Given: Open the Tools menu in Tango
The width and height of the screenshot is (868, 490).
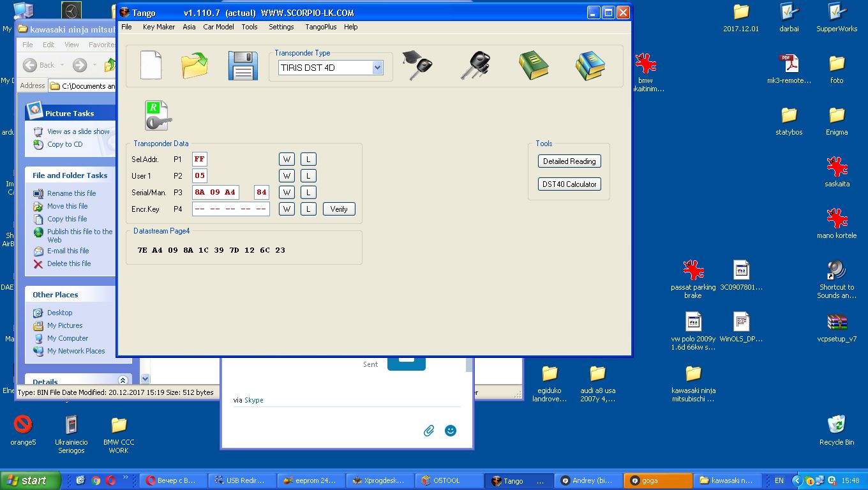Looking at the screenshot, I should 250,27.
